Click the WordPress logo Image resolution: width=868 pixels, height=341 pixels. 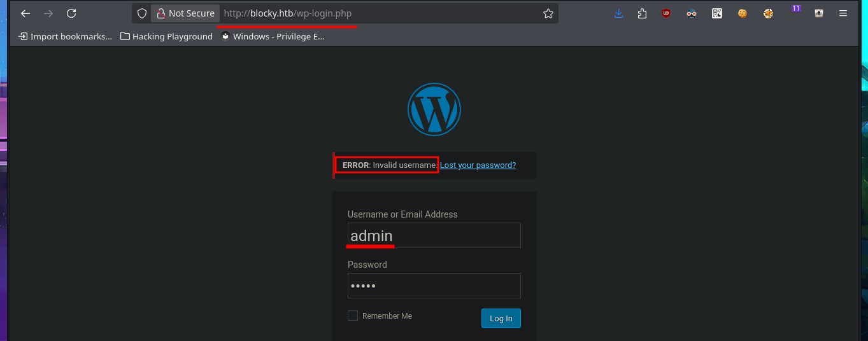pos(434,109)
